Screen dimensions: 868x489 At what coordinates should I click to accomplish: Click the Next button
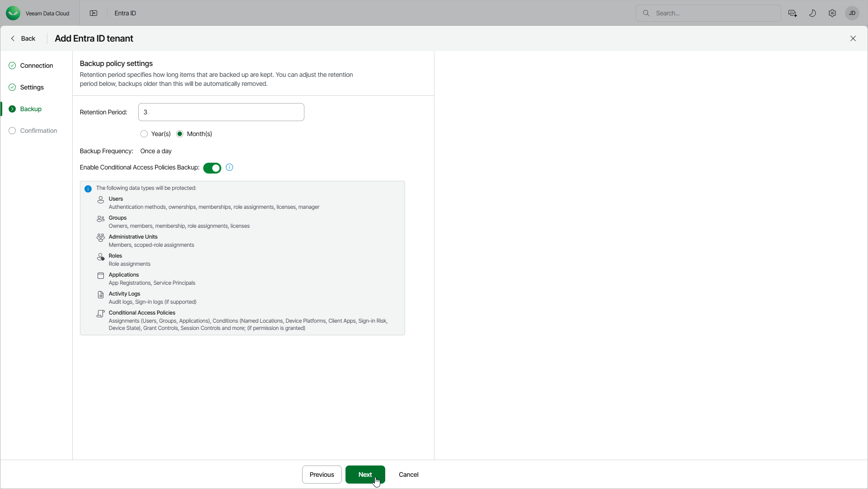tap(365, 475)
